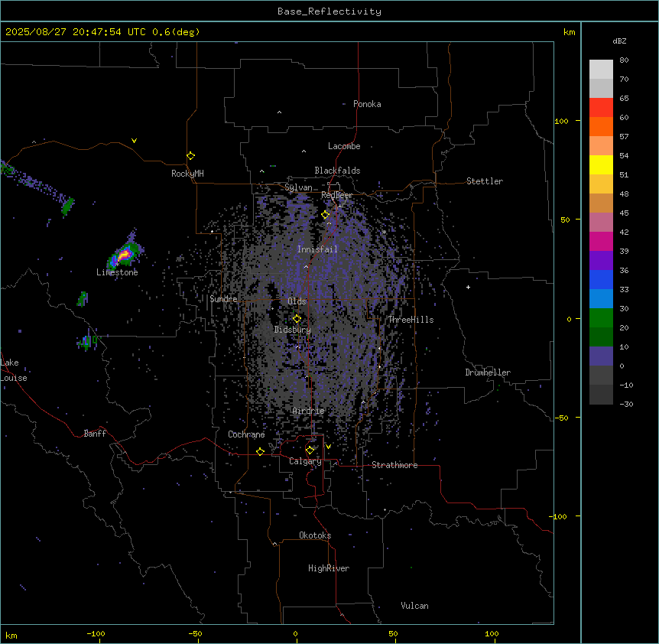This screenshot has width=659, height=644.
Task: Select the Calgary label
Action: coord(305,461)
